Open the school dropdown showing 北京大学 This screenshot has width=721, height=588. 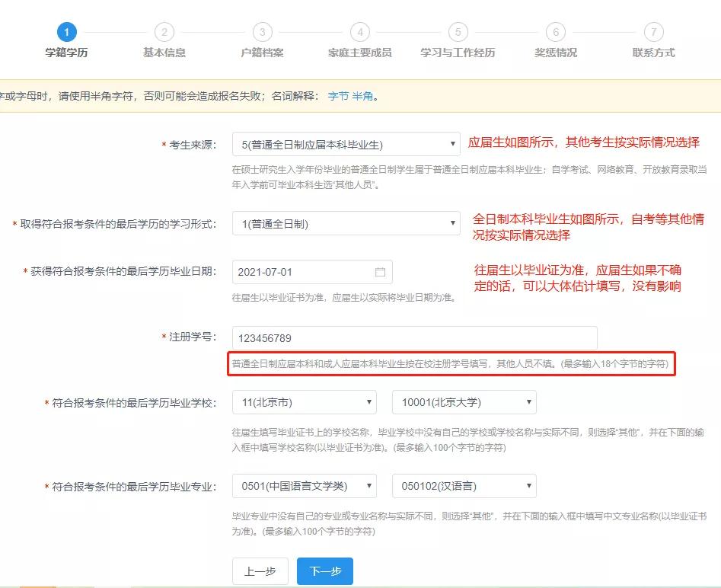pos(528,401)
